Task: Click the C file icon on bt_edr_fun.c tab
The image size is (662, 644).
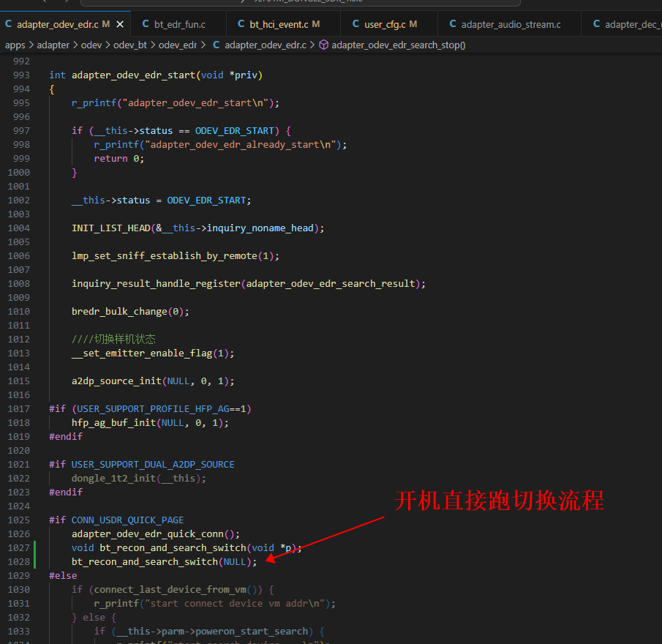Action: 146,24
